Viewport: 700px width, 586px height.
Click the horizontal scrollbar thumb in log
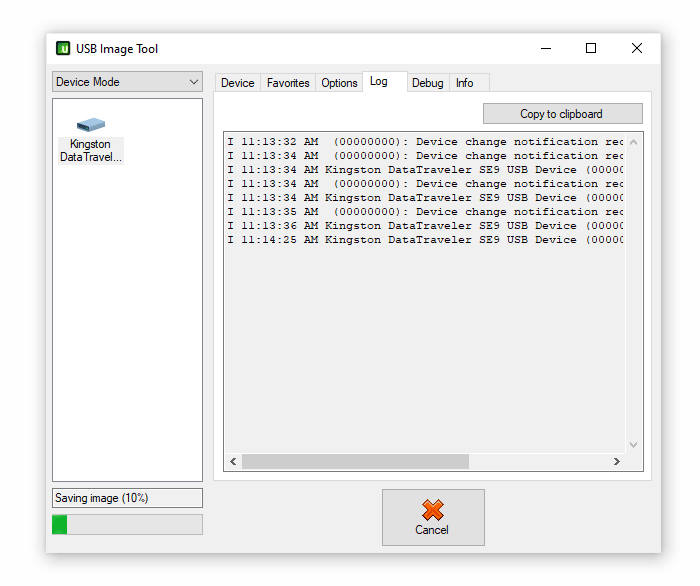tap(355, 461)
